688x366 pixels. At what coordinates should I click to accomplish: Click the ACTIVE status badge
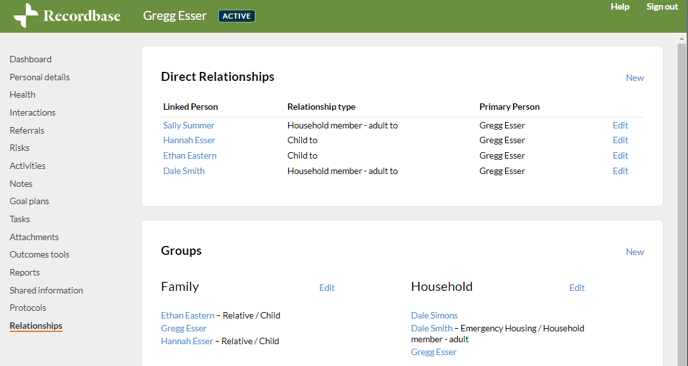click(x=237, y=16)
